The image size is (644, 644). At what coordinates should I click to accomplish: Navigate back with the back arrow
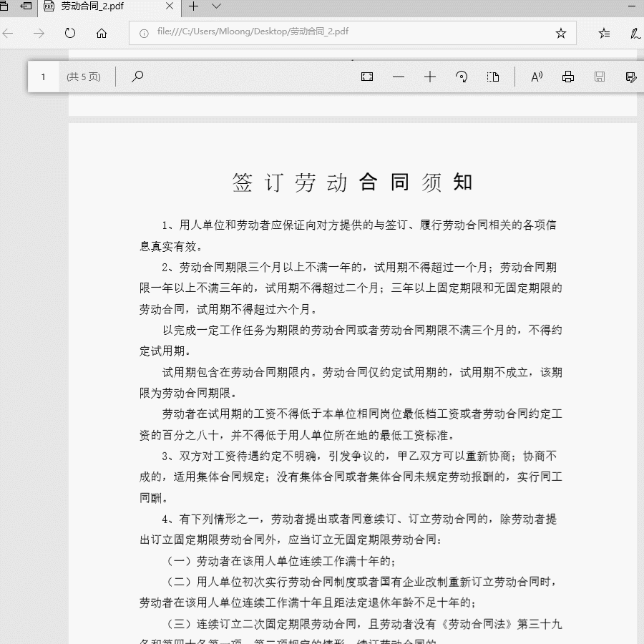pyautogui.click(x=8, y=32)
